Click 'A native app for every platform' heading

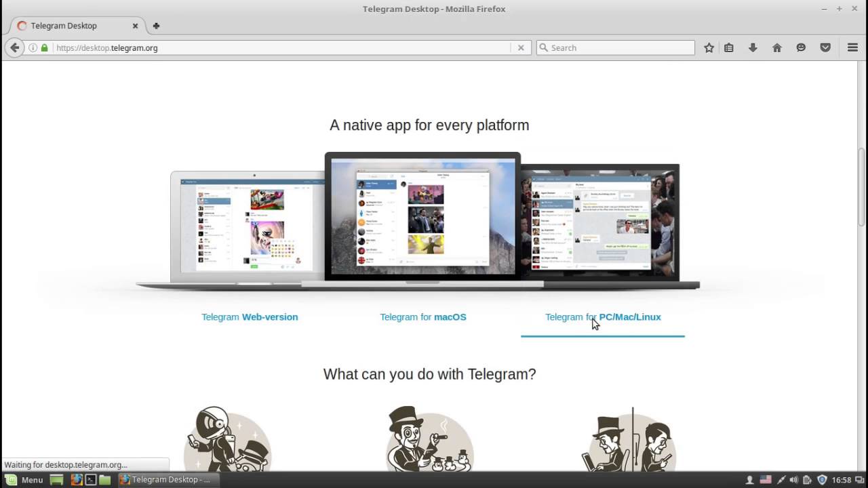[429, 125]
